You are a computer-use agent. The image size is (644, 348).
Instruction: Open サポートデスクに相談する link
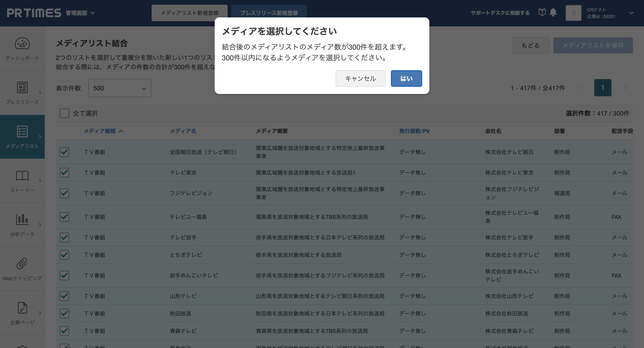pos(500,13)
